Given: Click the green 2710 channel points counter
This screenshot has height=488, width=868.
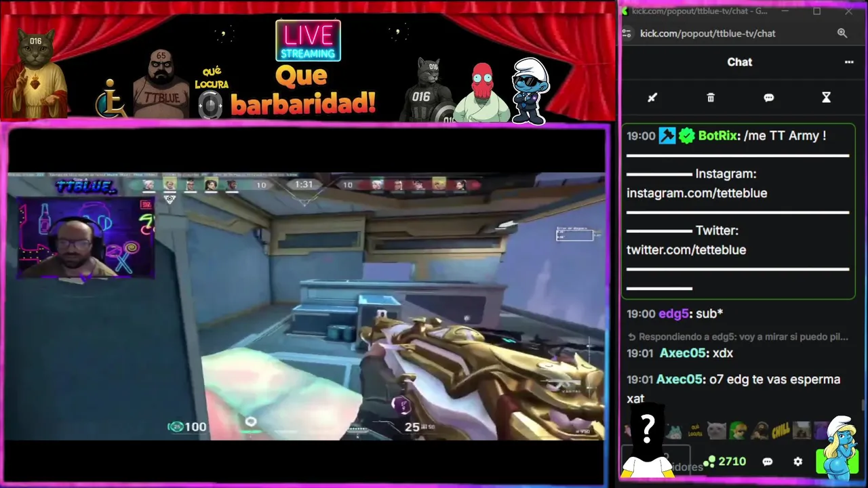Looking at the screenshot, I should (x=724, y=462).
